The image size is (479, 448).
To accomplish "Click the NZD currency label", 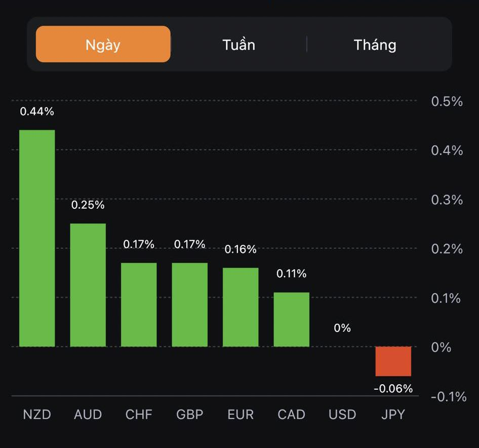I will 37,415.
